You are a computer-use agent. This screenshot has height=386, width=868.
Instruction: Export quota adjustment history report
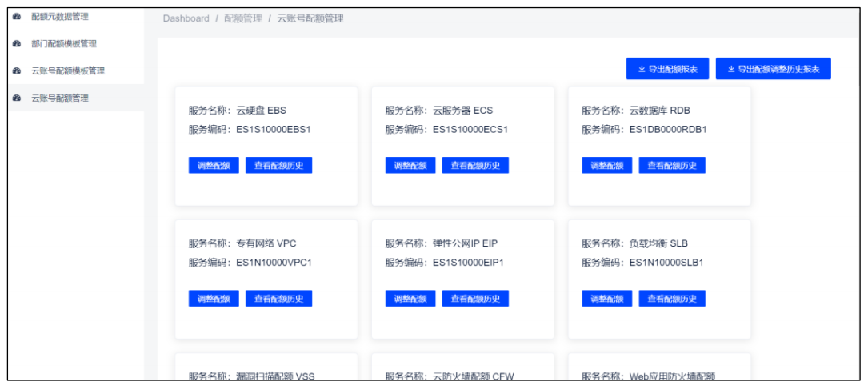point(774,69)
